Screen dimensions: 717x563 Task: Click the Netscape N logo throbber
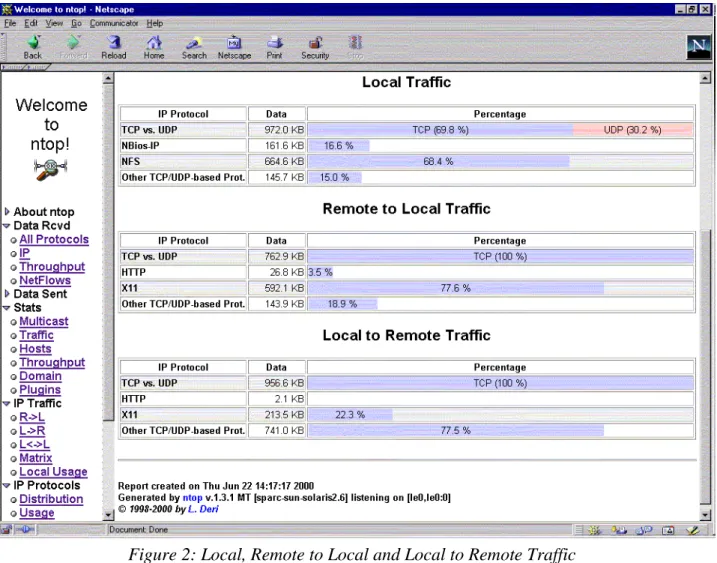point(698,47)
